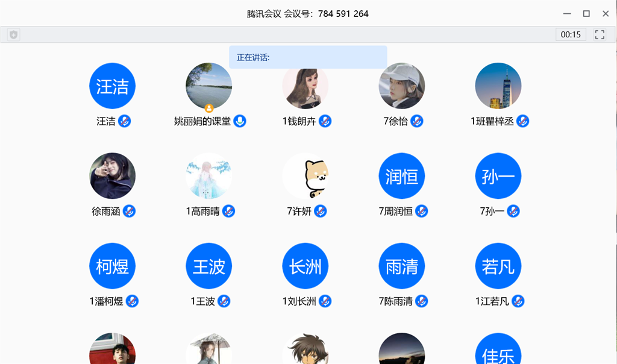Click the participant name 1刘长洲
The width and height of the screenshot is (617, 364).
[299, 301]
